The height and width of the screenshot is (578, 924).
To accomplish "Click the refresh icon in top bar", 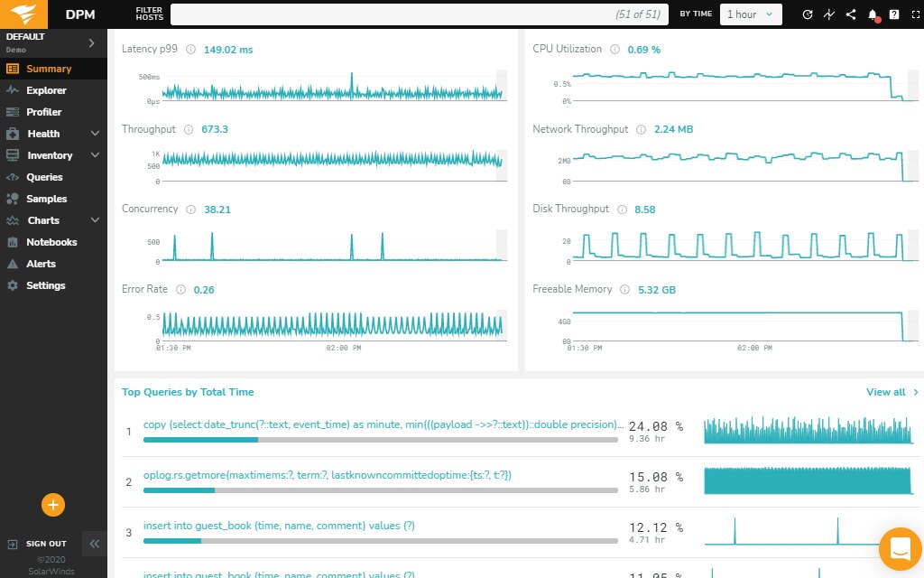I will point(808,14).
